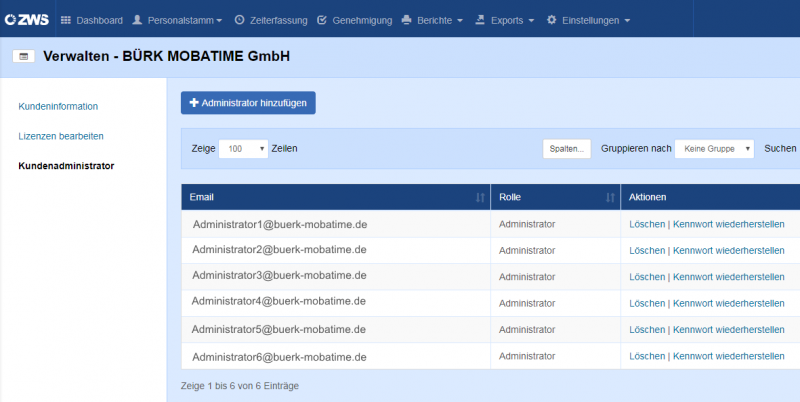800x402 pixels.
Task: Click Löschen for Administrator2
Action: [647, 250]
